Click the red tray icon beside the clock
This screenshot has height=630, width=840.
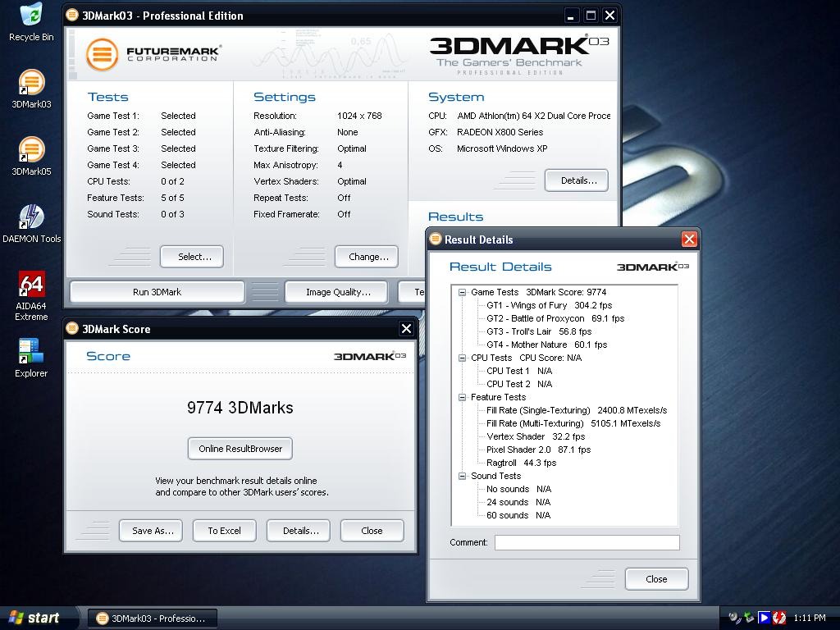coord(779,618)
